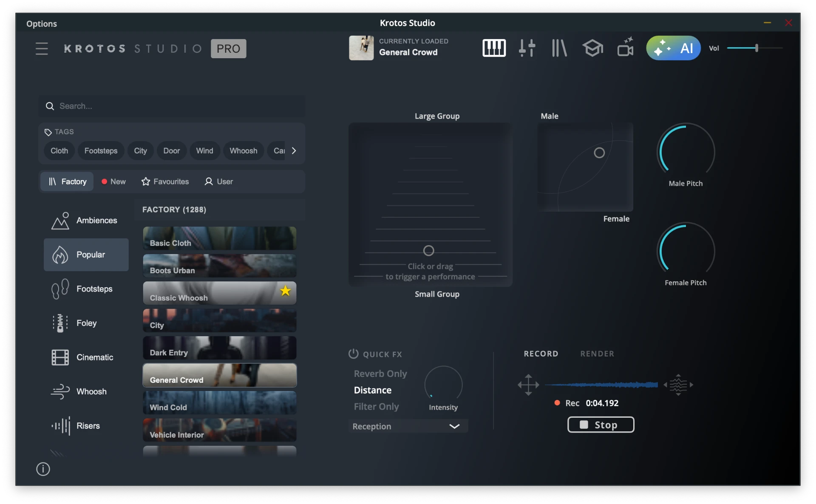Screen dimensions: 816x504
Task: Load the Wind Cold preset
Action: point(219,402)
